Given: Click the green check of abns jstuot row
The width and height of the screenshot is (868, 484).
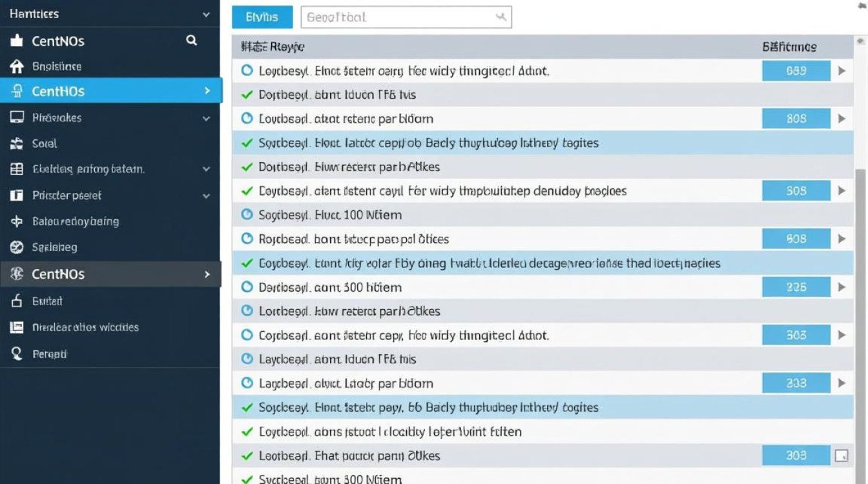Looking at the screenshot, I should (x=246, y=432).
